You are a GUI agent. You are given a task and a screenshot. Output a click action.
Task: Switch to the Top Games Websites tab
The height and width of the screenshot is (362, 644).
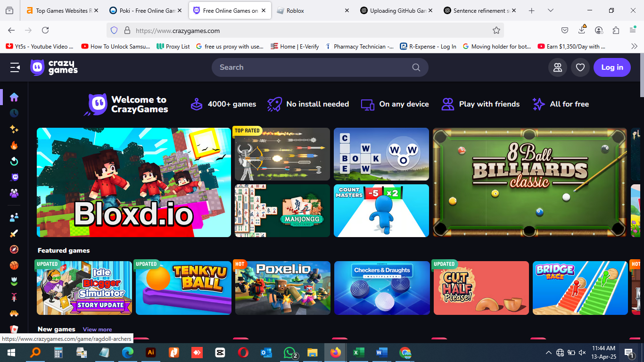62,10
